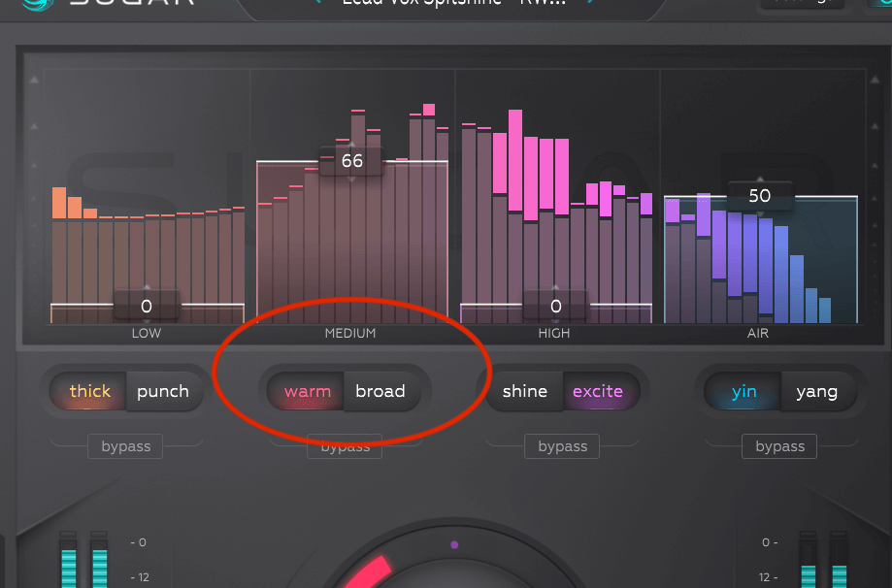Click the purple dot above the main knob
The image size is (892, 588).
[454, 544]
